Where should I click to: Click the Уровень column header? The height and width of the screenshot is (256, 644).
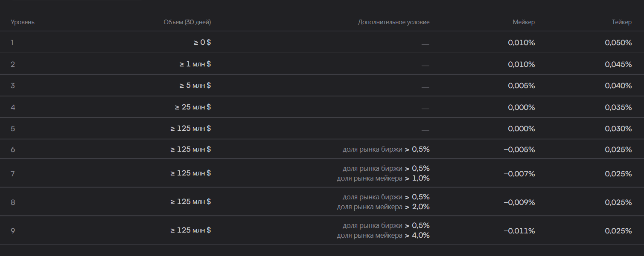[23, 23]
